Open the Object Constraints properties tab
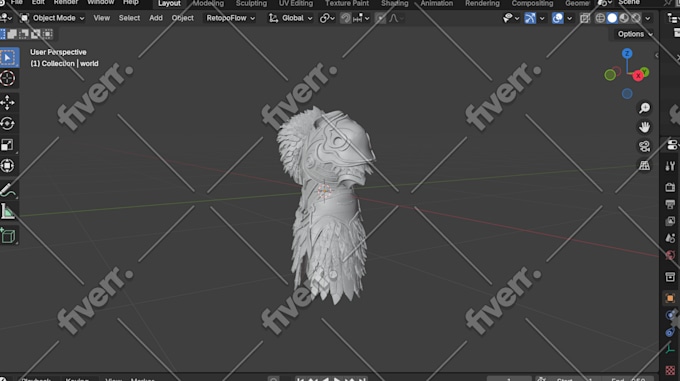This screenshot has height=381, width=680. 670,332
